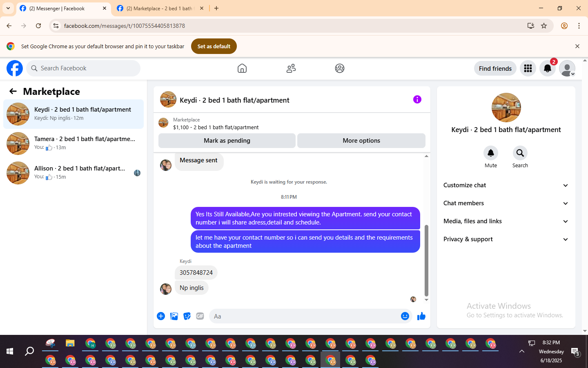Expand Chat members section
588x368 pixels.
click(x=506, y=203)
